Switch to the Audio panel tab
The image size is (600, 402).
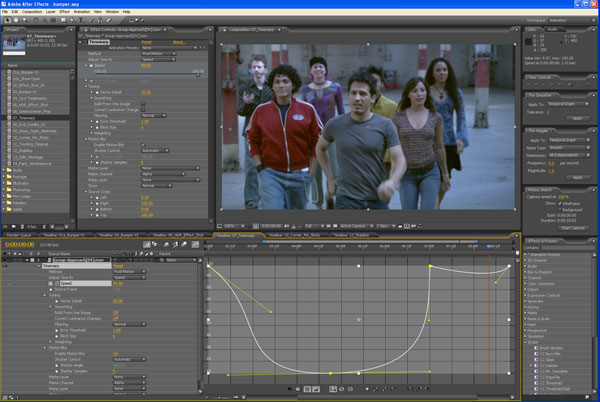(x=552, y=29)
